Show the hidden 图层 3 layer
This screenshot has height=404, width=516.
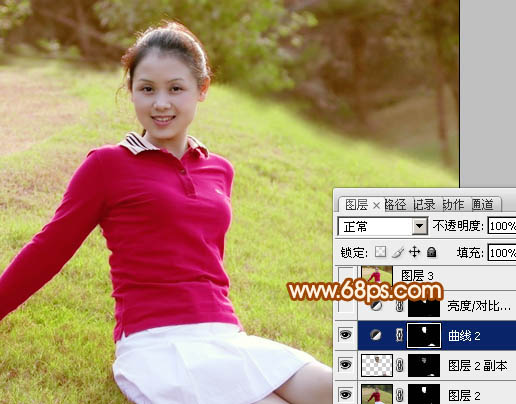tap(346, 276)
